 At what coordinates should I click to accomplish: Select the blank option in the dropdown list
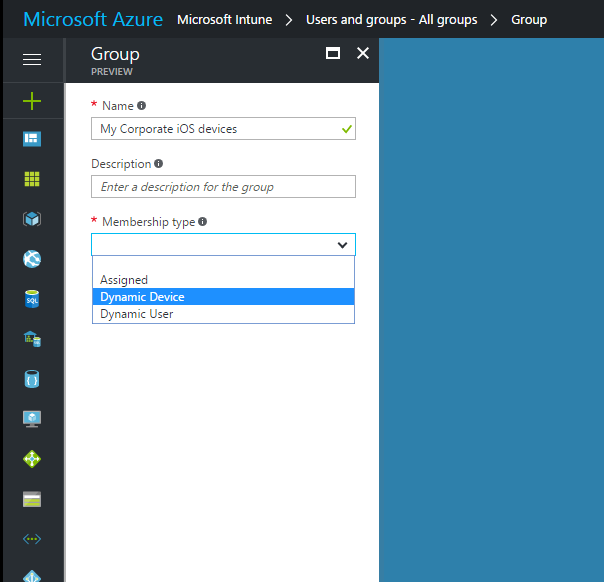coord(223,264)
